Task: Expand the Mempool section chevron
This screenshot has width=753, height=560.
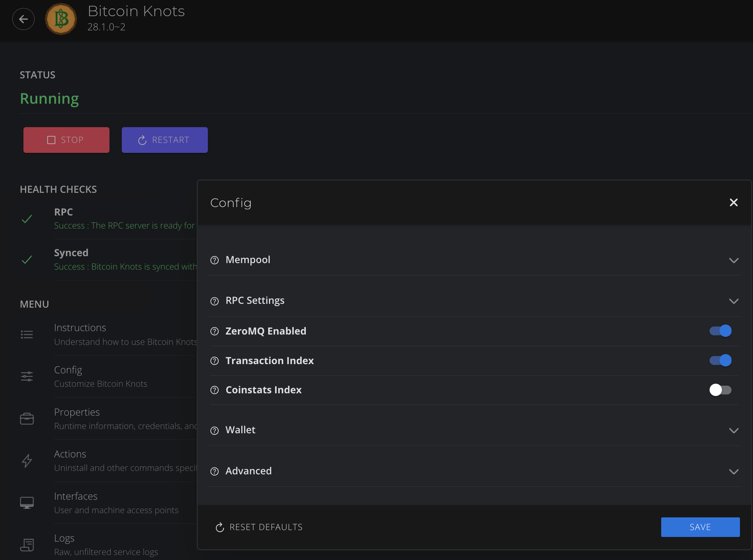Action: point(734,260)
